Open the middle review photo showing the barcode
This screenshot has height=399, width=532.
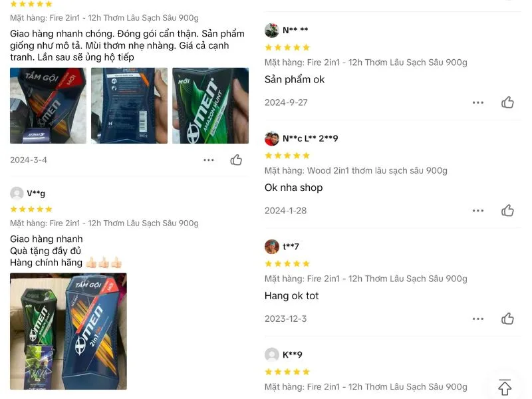pyautogui.click(x=129, y=106)
